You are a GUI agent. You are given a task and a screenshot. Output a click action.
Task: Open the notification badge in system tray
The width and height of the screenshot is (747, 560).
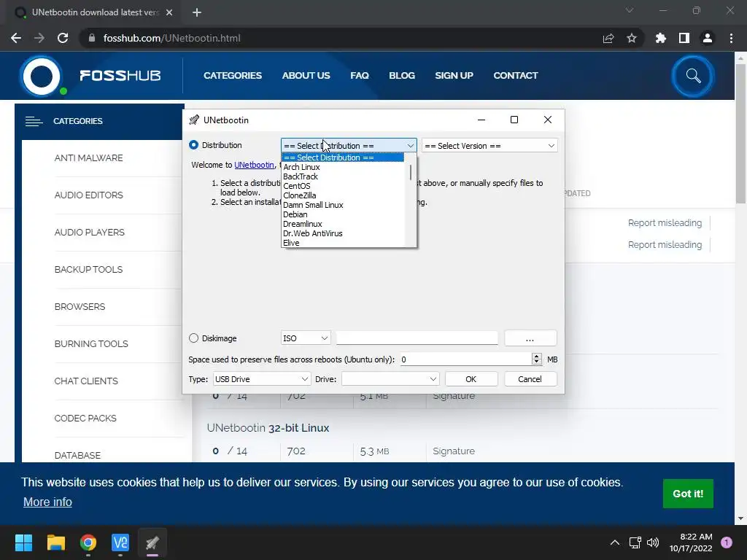(727, 542)
